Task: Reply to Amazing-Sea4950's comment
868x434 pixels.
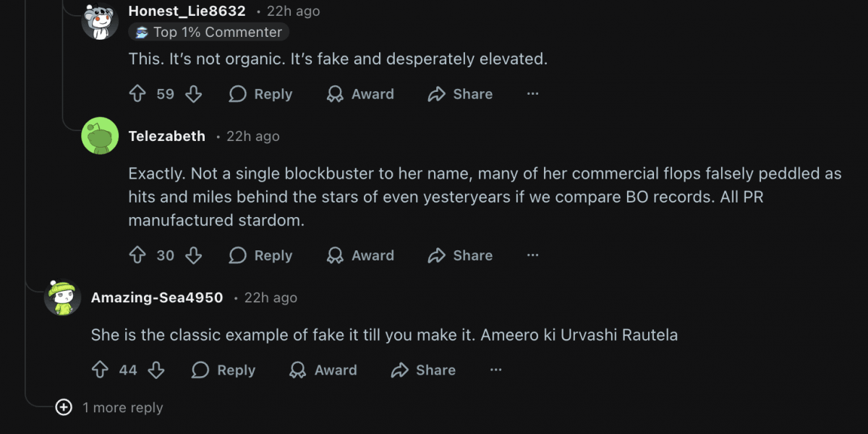Action: pos(223,370)
